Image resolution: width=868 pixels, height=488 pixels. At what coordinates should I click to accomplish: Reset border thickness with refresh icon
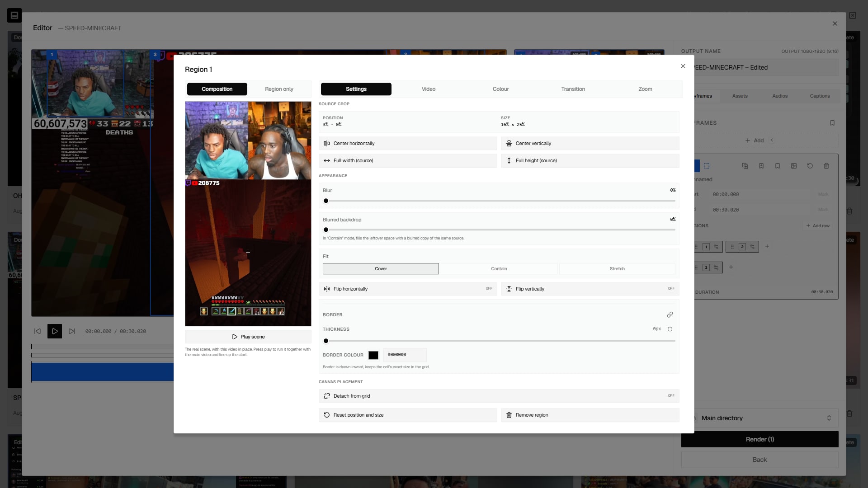tap(670, 329)
